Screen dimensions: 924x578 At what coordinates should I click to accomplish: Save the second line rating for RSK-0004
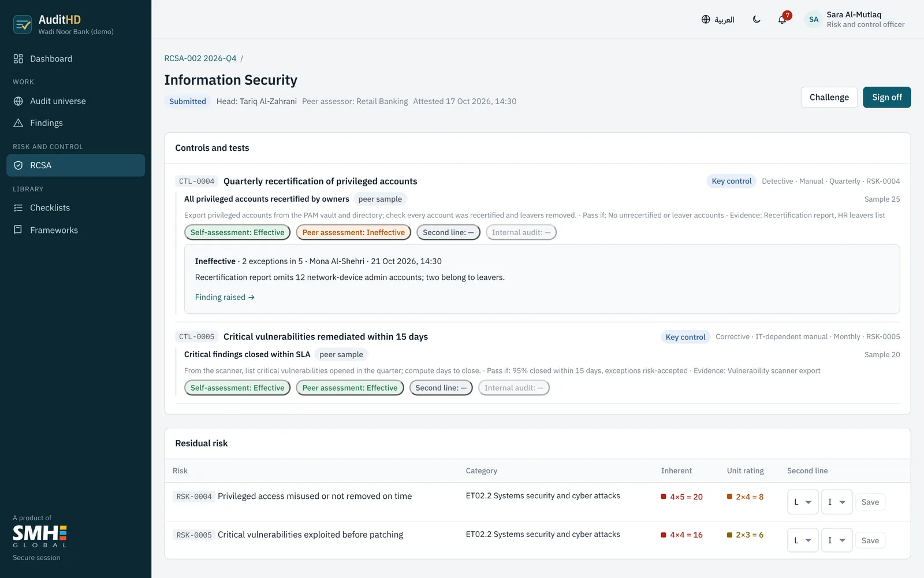870,502
